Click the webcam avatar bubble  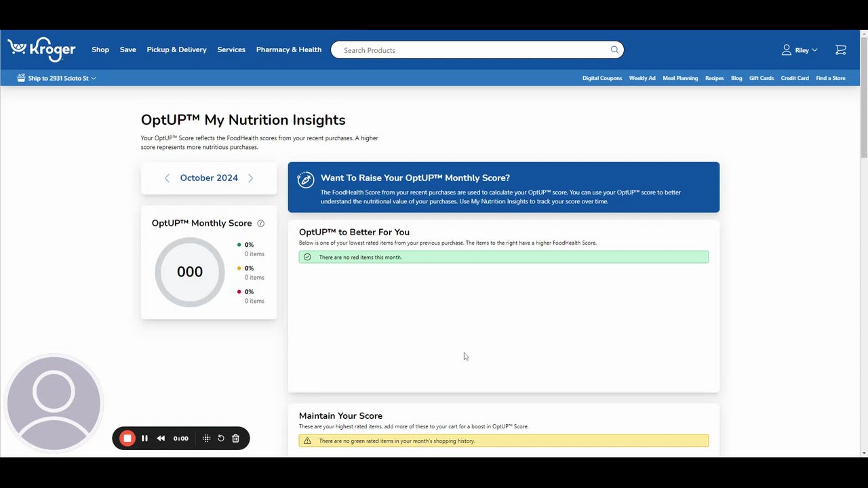pos(54,403)
